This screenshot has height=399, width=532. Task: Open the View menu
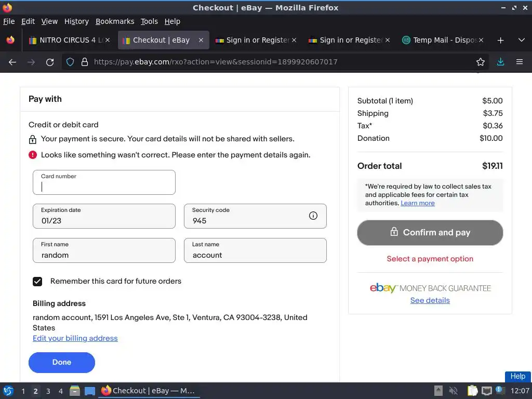[49, 21]
